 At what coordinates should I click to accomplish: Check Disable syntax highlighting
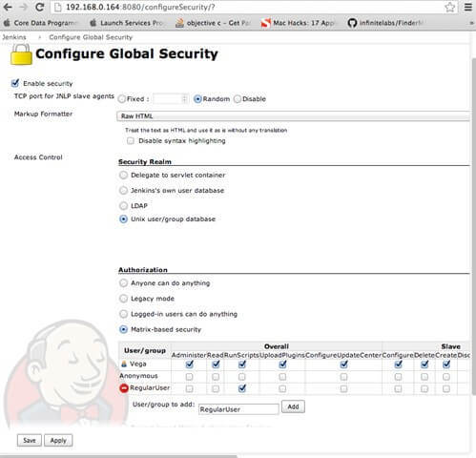(x=131, y=140)
